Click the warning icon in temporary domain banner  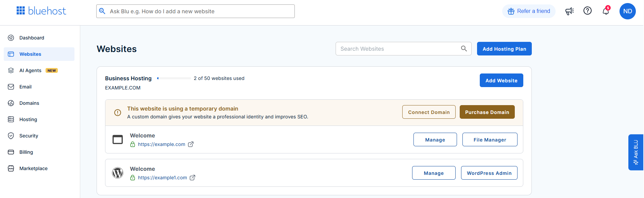tap(118, 113)
